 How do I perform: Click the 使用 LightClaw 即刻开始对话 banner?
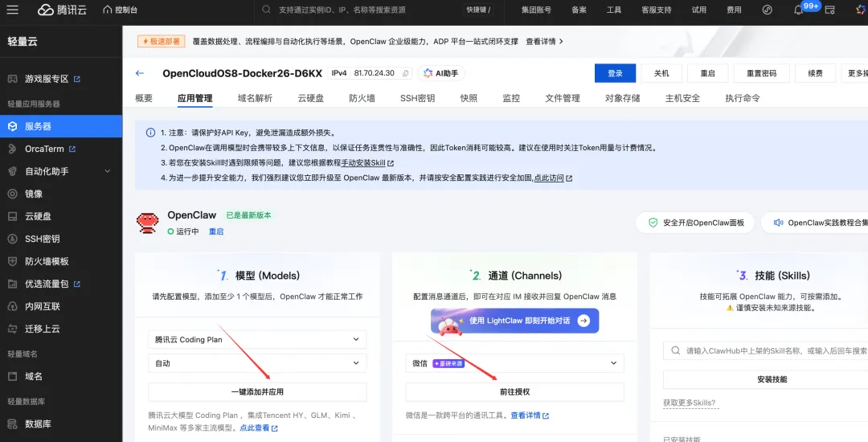tap(515, 321)
